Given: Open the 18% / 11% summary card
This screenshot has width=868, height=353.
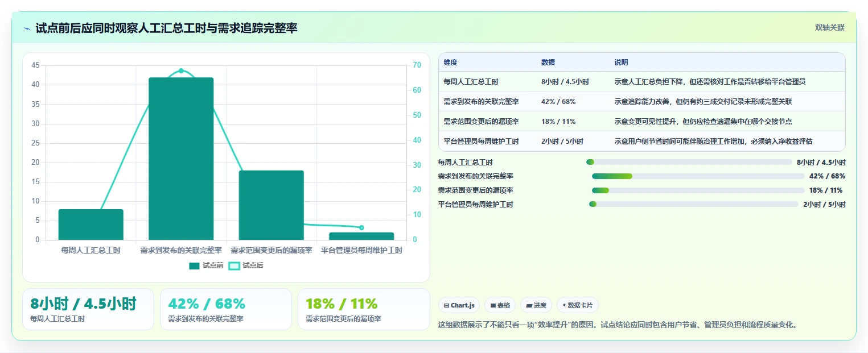Looking at the screenshot, I should pyautogui.click(x=364, y=309).
